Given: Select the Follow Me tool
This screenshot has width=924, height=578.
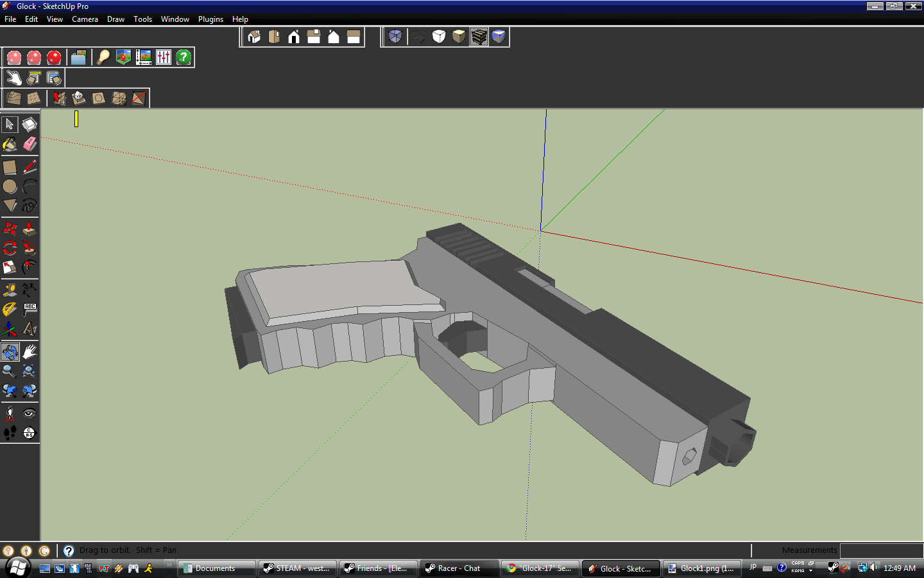Looking at the screenshot, I should coord(30,248).
